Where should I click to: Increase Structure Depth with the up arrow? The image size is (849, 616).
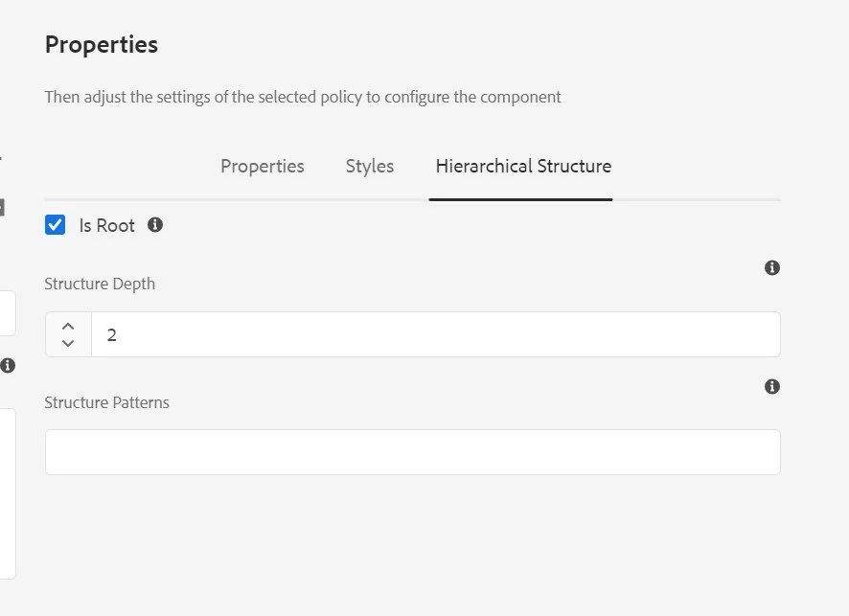pyautogui.click(x=68, y=327)
